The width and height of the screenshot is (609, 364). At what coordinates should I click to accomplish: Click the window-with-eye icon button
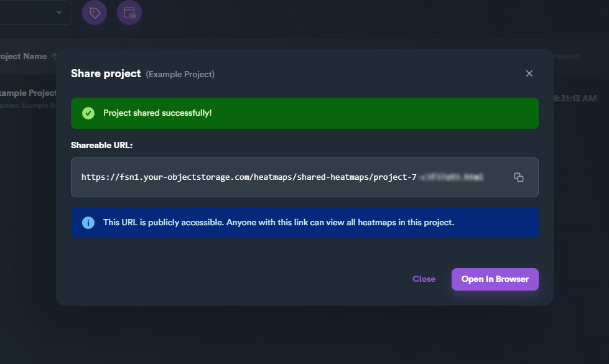click(129, 12)
